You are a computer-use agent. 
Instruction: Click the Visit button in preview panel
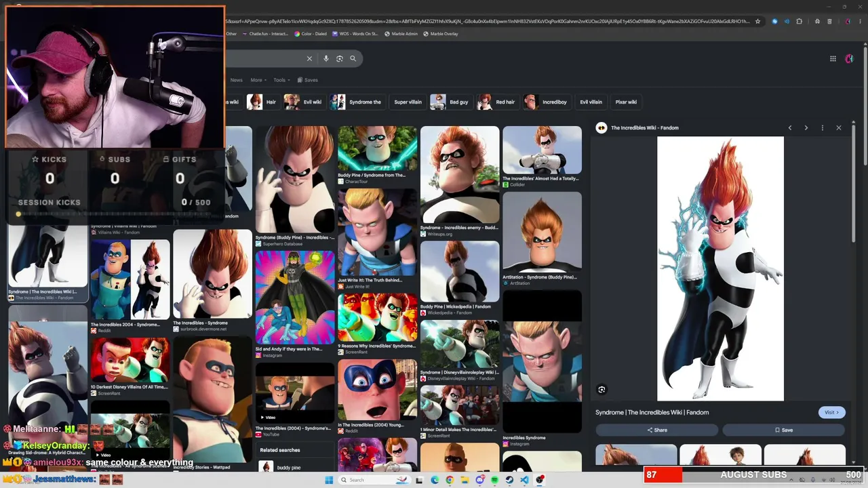coord(831,412)
